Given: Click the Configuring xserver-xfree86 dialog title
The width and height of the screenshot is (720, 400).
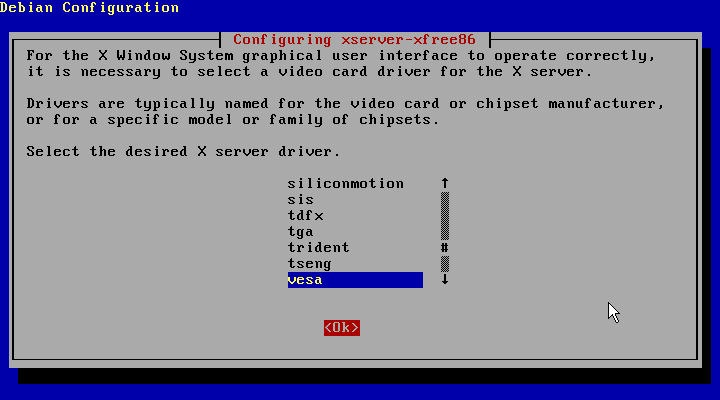Looking at the screenshot, I should (354, 40).
